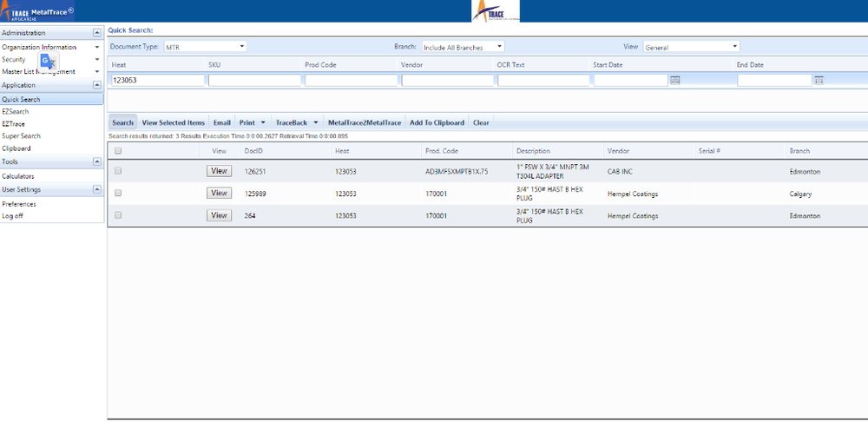The width and height of the screenshot is (868, 428).
Task: Expand Organization Information submenu arrow
Action: (x=97, y=48)
